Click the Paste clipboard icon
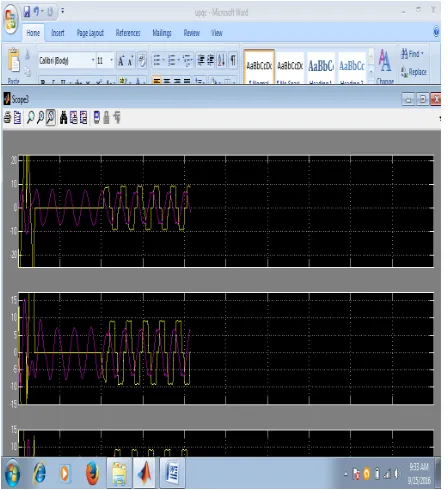448x490 pixels. pos(14,61)
